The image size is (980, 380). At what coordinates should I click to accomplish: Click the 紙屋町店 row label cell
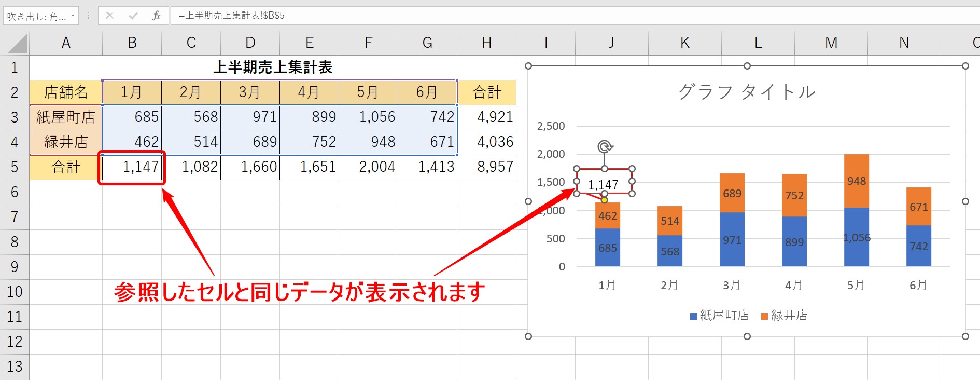point(66,117)
